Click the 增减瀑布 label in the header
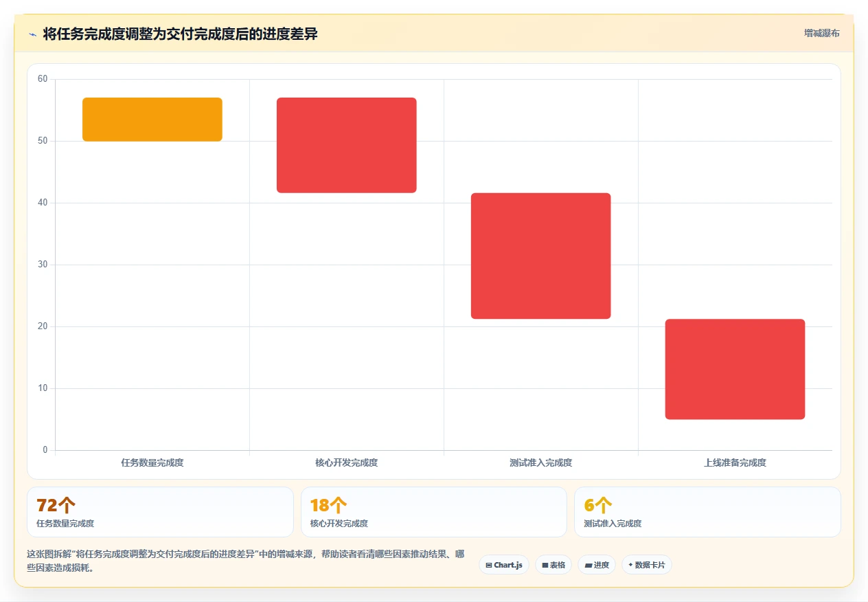The image size is (868, 602). pyautogui.click(x=821, y=33)
